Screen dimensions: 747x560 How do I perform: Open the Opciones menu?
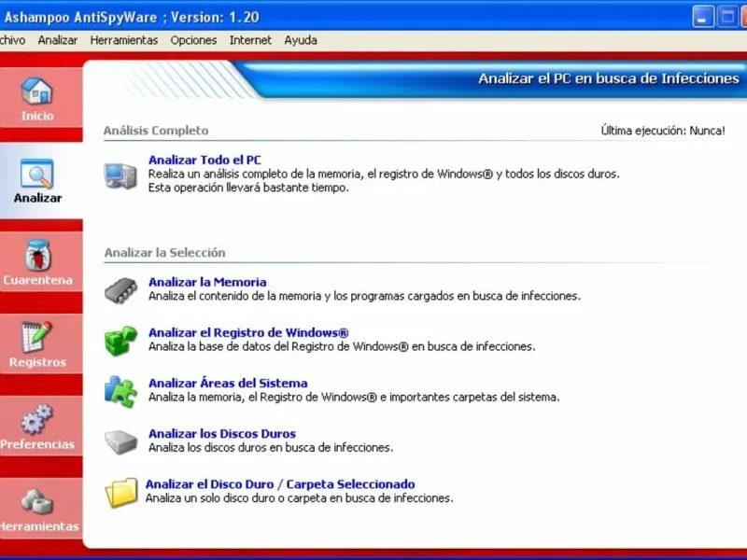pyautogui.click(x=193, y=40)
